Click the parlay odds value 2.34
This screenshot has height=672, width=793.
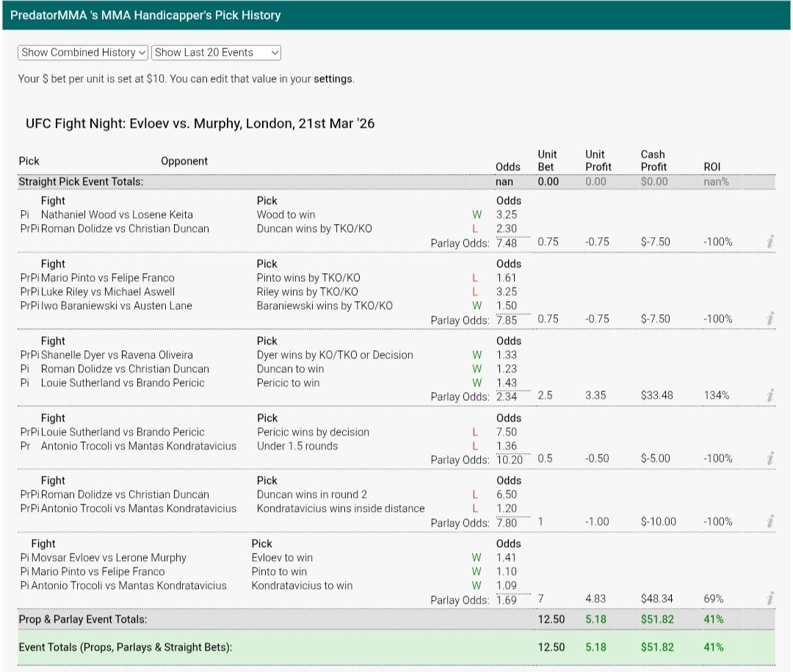point(506,397)
